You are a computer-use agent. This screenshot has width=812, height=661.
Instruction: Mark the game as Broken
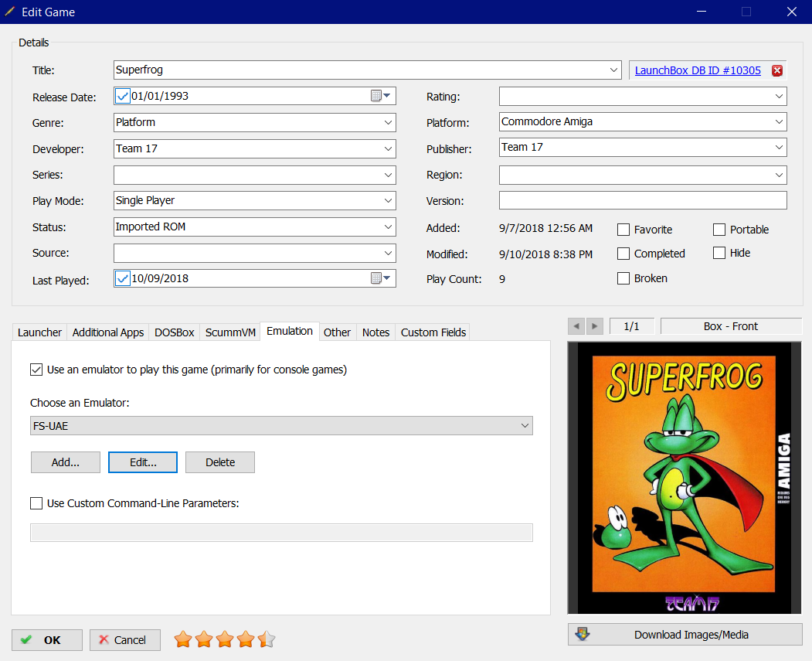coord(623,278)
